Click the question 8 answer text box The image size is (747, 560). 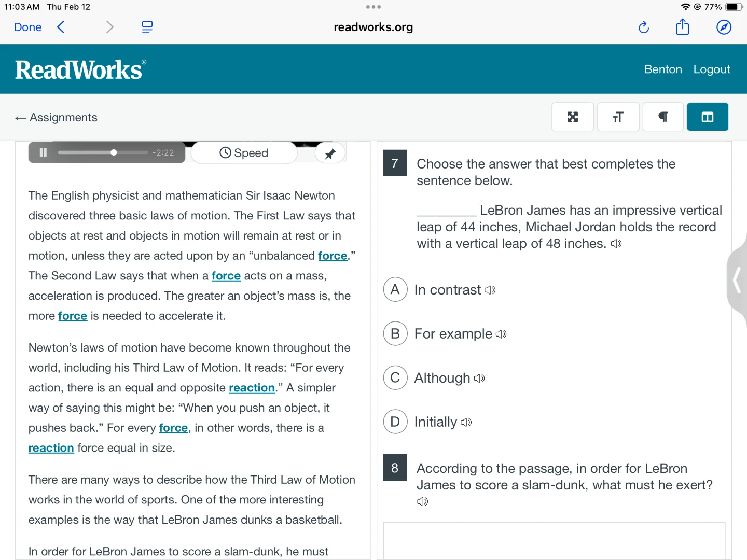(x=554, y=540)
